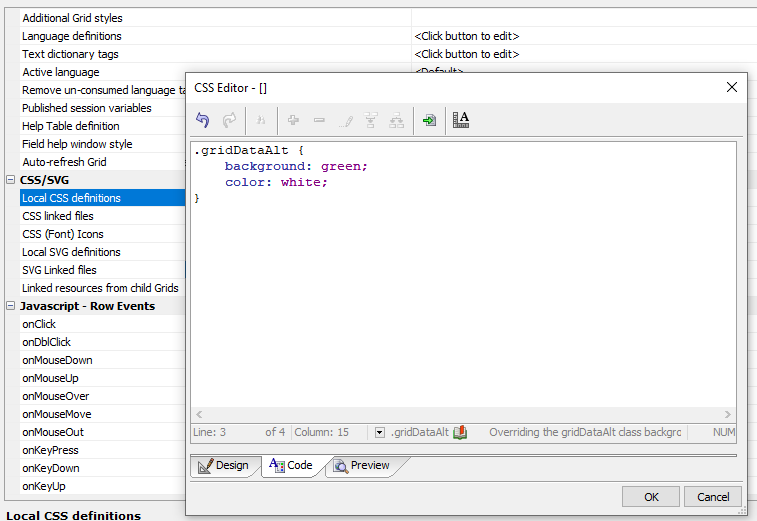The height and width of the screenshot is (521, 757).
Task: Click the find icon in CSS Editor toolbar
Action: pyautogui.click(x=261, y=120)
